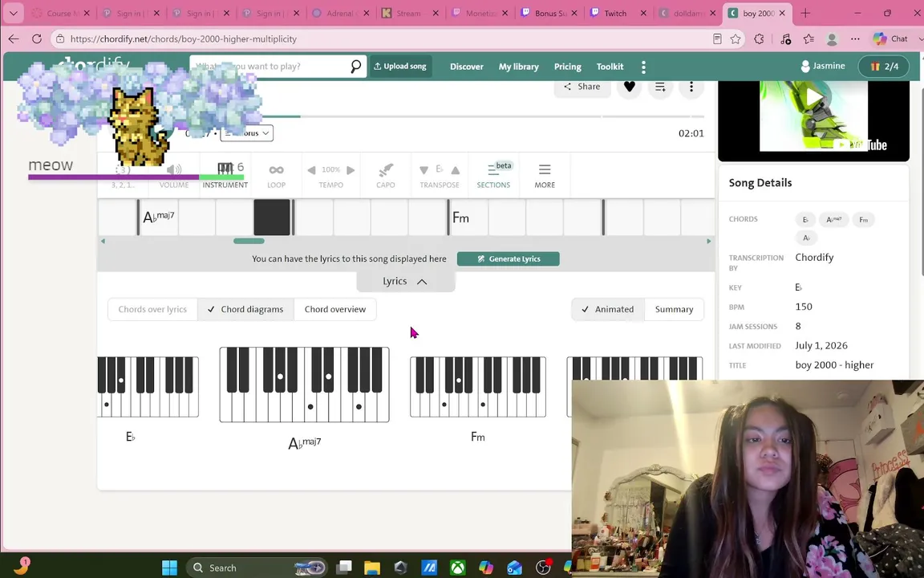Viewport: 924px width, 578px height.
Task: Click the Eb chord chip in Song Details
Action: click(x=805, y=219)
